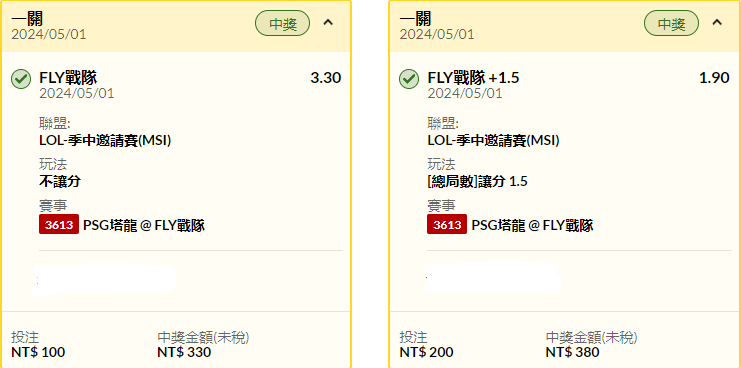Screen dimensions: 741x368
Task: Click the 中獎 badge on right ticket
Action: pyautogui.click(x=672, y=24)
